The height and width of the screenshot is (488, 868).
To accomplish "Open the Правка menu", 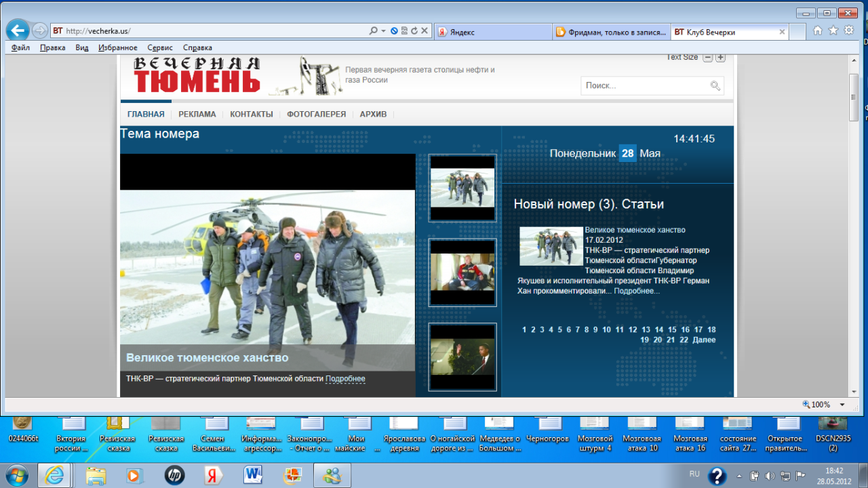I will [x=52, y=48].
